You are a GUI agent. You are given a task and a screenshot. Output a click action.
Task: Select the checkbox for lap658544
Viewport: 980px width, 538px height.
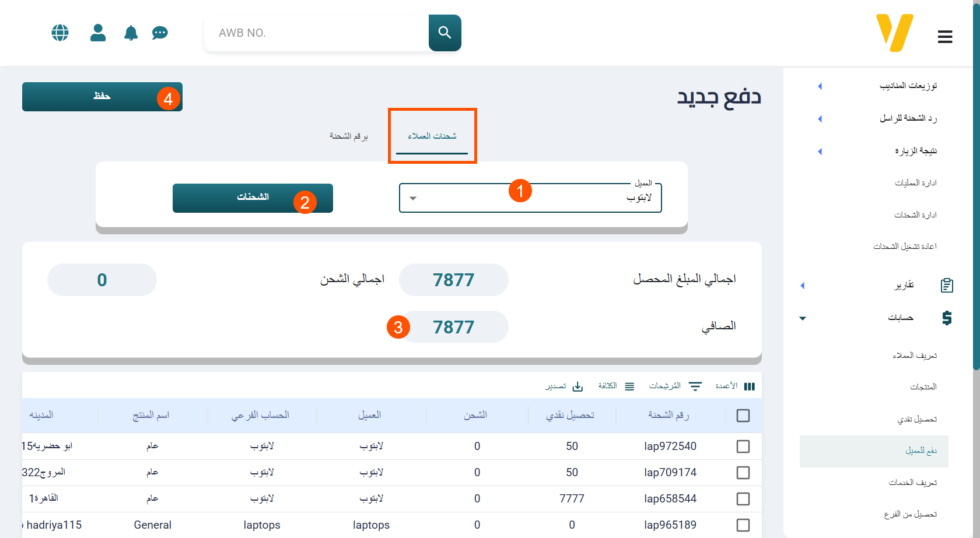click(743, 499)
